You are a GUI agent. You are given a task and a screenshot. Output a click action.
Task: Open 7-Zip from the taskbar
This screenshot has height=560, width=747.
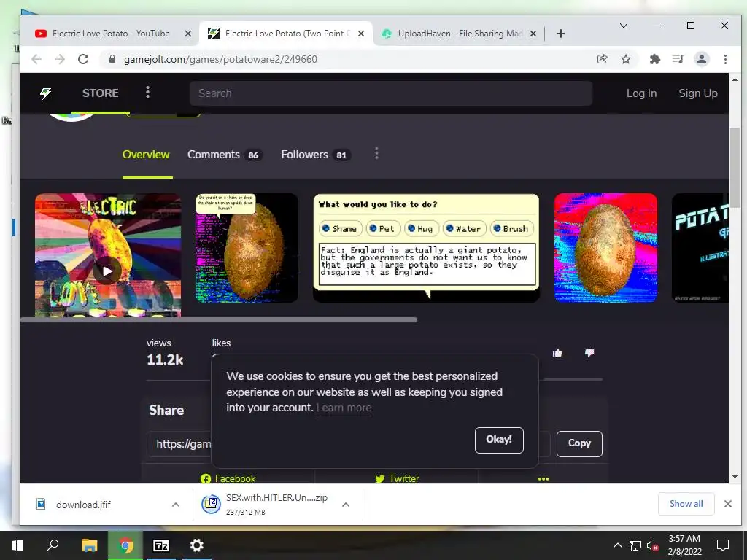coord(160,545)
